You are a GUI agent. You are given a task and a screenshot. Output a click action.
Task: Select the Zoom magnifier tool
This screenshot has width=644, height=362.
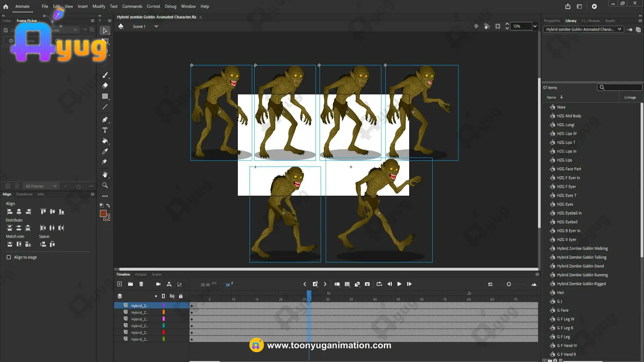click(105, 185)
